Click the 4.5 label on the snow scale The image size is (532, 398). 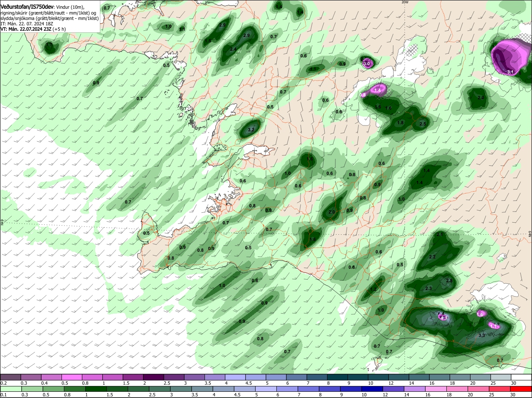[x=249, y=383]
